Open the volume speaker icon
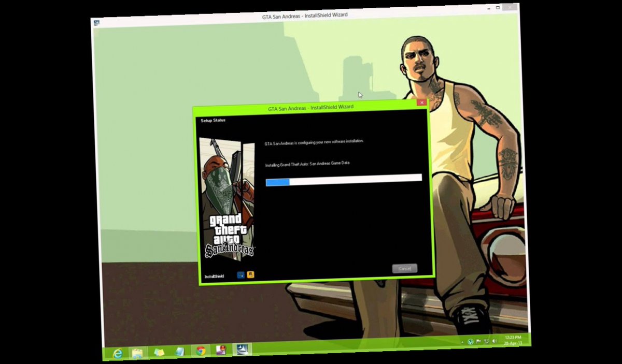622x364 pixels. pos(494,341)
